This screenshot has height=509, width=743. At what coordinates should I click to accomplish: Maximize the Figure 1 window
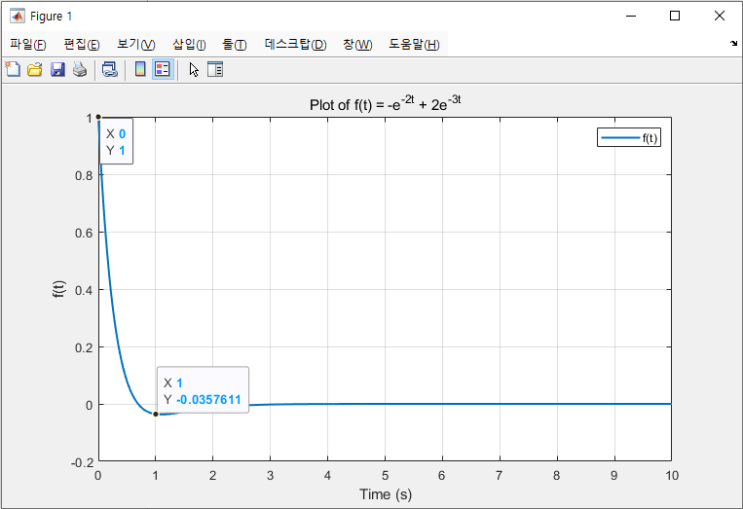(675, 16)
